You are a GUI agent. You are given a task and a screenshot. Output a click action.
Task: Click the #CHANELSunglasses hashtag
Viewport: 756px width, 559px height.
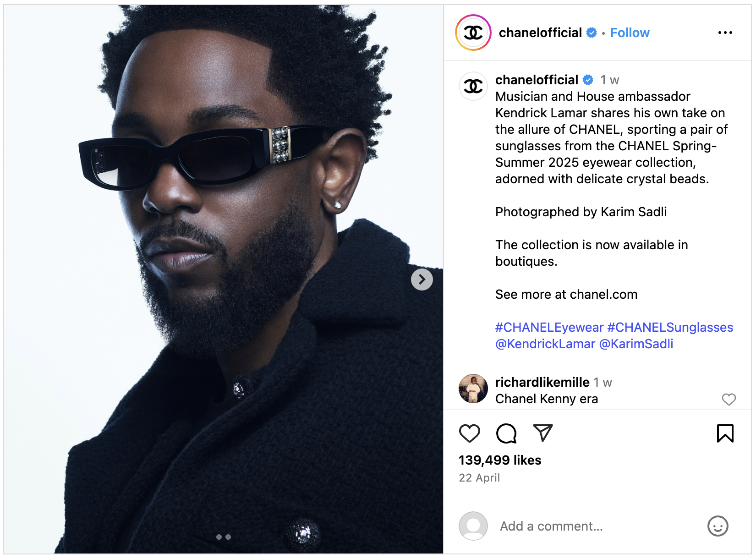click(x=670, y=327)
